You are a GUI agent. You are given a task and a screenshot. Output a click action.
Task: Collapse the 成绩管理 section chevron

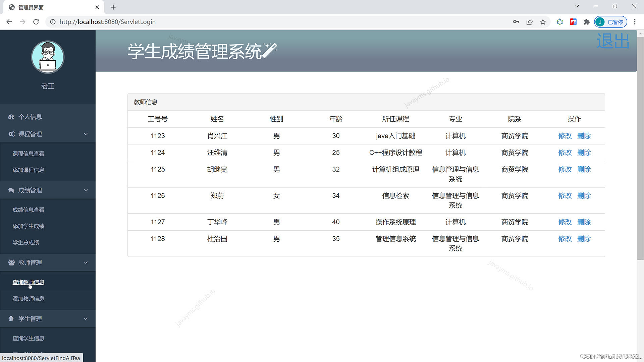[86, 190]
